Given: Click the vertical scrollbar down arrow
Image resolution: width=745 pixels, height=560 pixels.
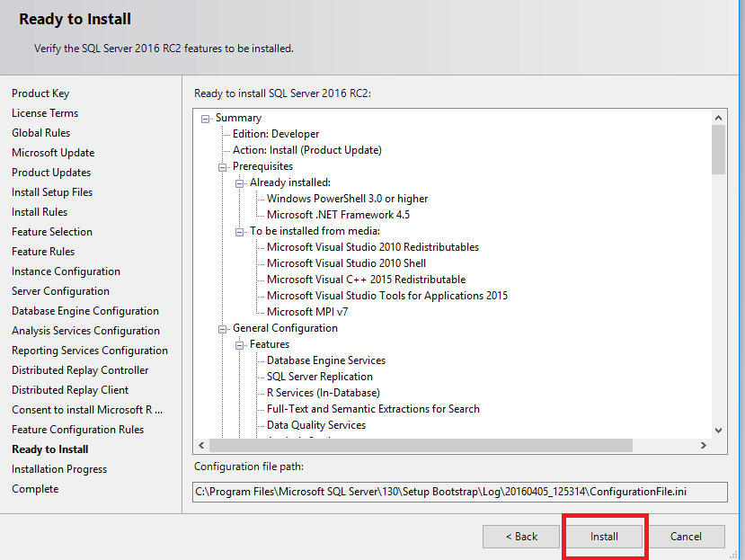Looking at the screenshot, I should [x=718, y=430].
